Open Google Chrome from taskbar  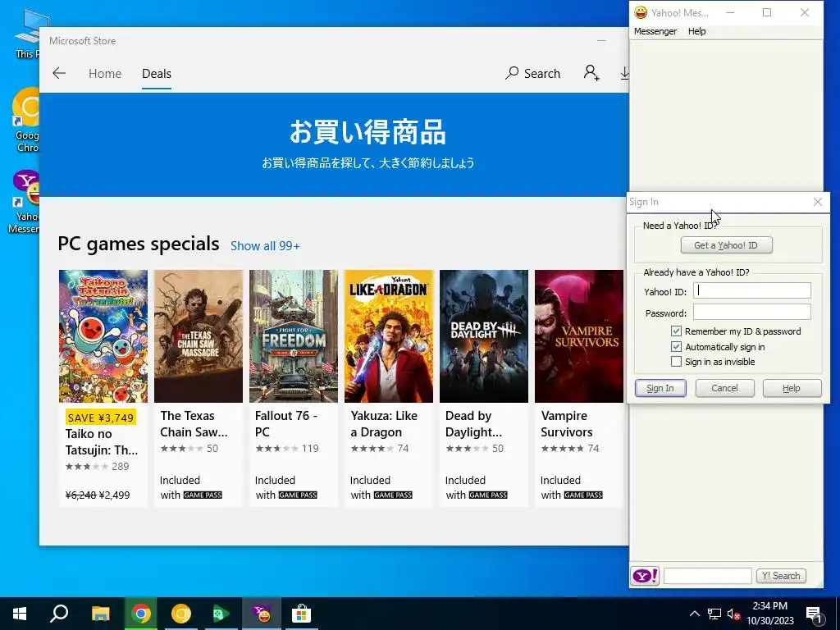141,614
